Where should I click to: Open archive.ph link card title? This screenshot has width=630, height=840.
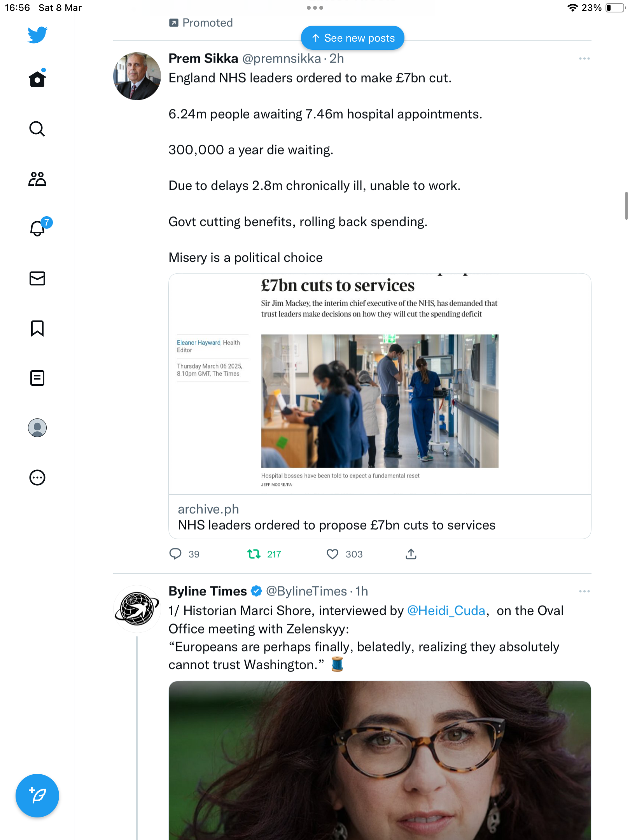click(x=336, y=525)
